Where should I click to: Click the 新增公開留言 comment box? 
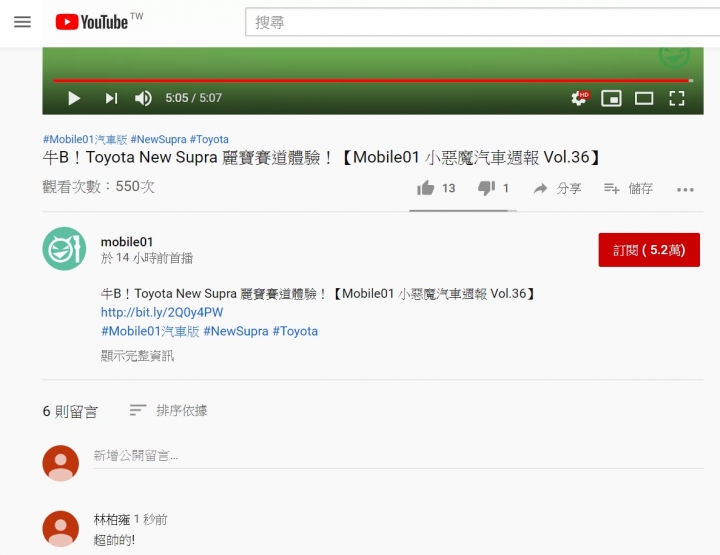398,455
